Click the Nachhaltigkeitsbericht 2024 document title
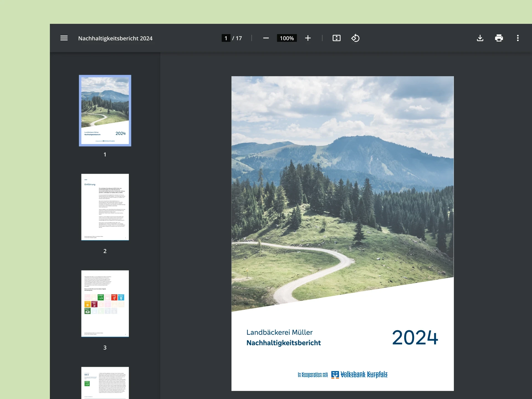 coord(115,38)
